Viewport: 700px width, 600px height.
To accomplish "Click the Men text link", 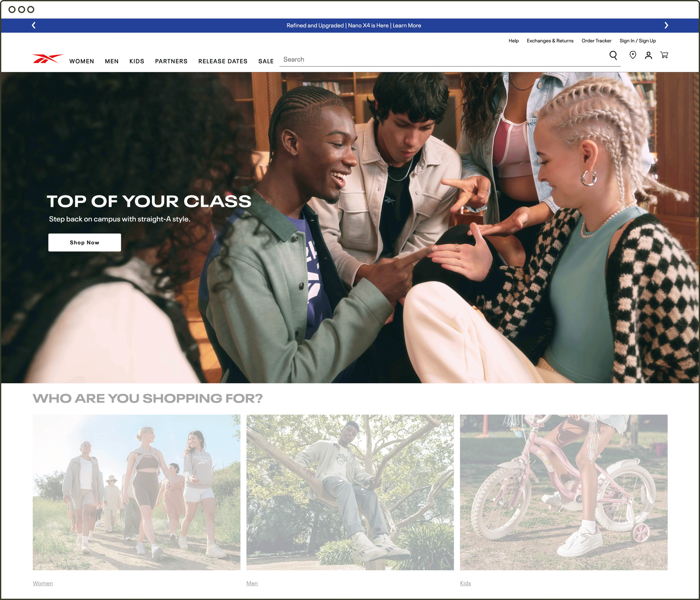I will coord(252,583).
